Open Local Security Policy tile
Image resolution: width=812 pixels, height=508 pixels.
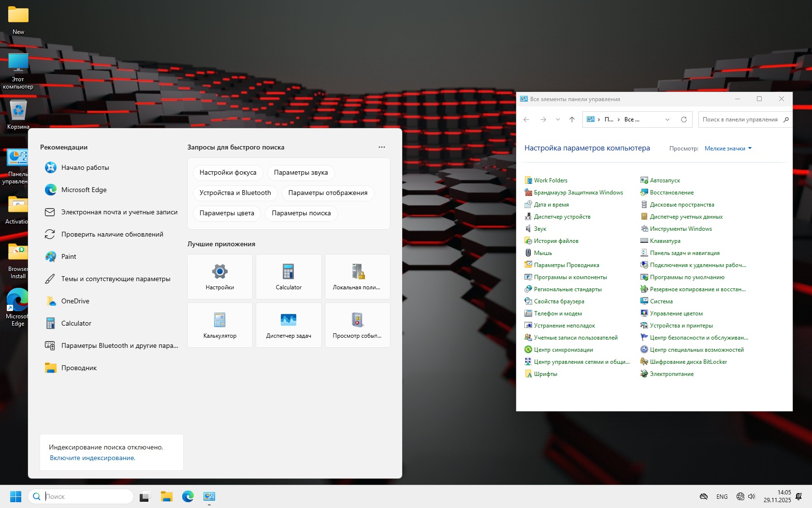pyautogui.click(x=357, y=276)
